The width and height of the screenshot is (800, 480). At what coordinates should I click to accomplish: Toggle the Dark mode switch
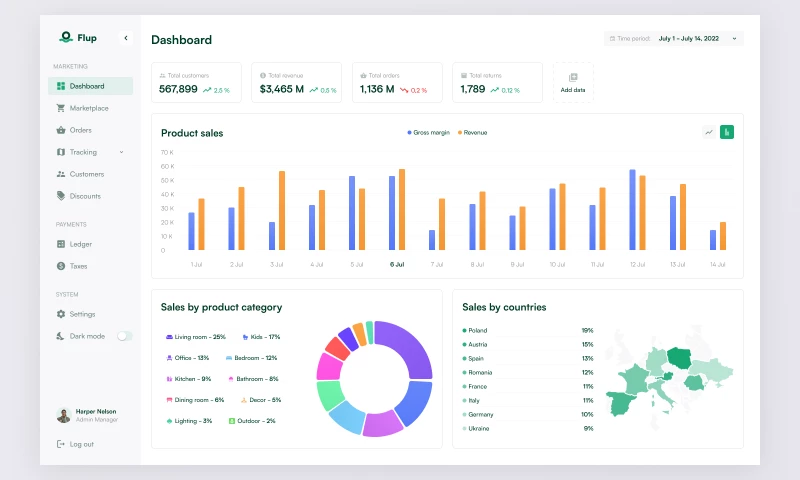(x=124, y=336)
